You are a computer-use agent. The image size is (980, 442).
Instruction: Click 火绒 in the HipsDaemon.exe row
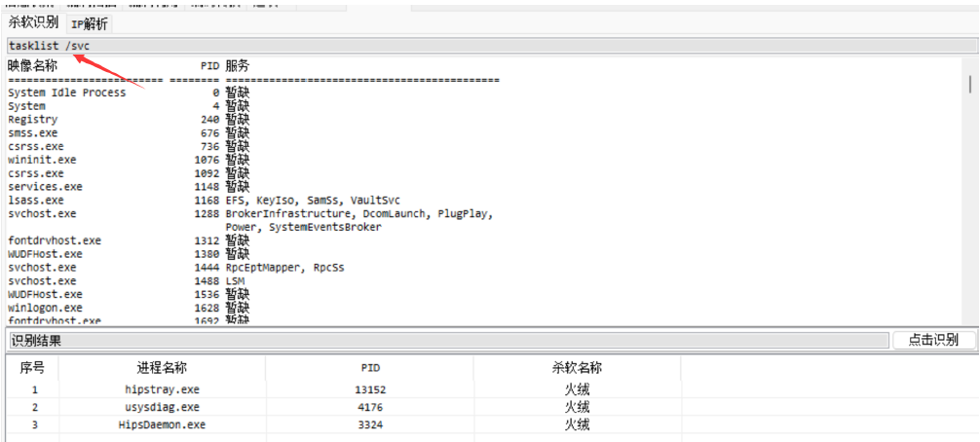(578, 424)
